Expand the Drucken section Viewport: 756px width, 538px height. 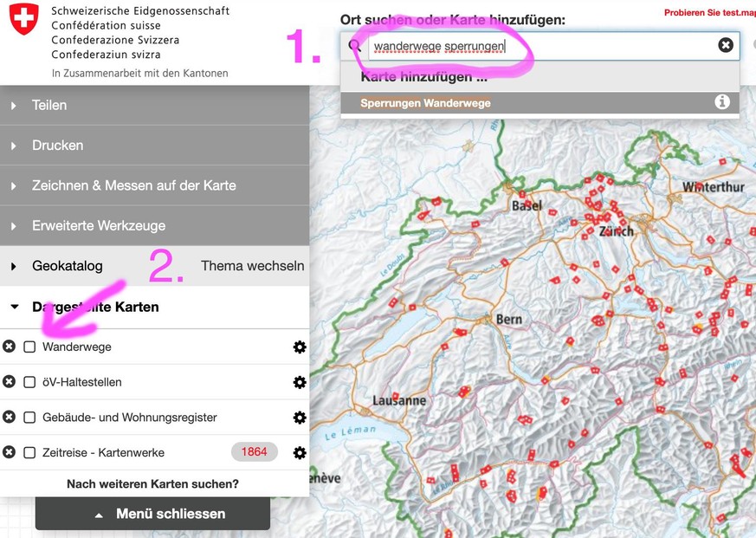click(x=57, y=146)
